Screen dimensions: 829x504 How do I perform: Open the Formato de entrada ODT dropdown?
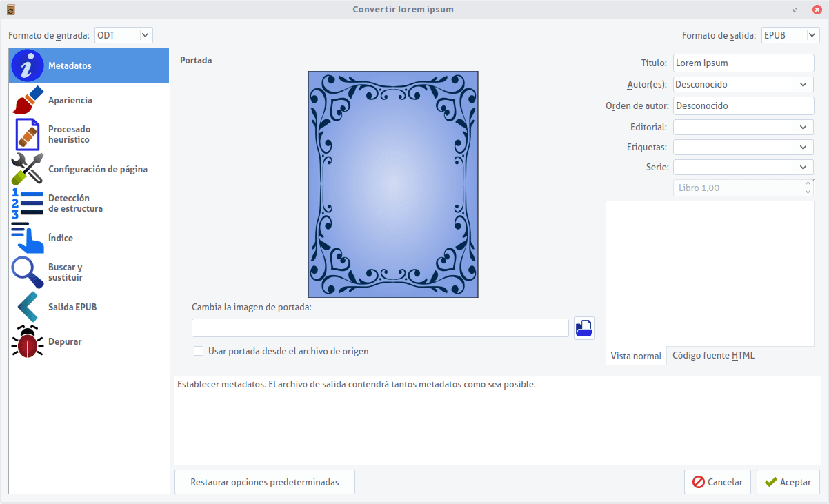click(x=123, y=35)
